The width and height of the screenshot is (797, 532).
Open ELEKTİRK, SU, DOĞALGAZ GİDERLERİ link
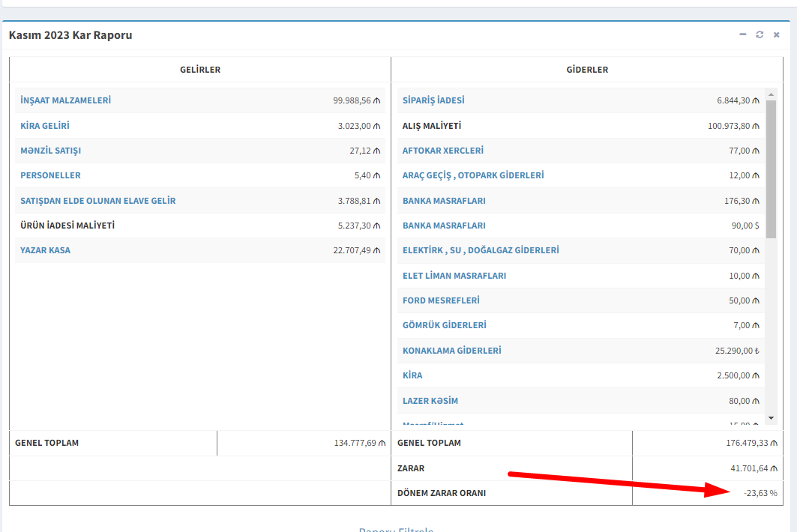pyautogui.click(x=481, y=250)
